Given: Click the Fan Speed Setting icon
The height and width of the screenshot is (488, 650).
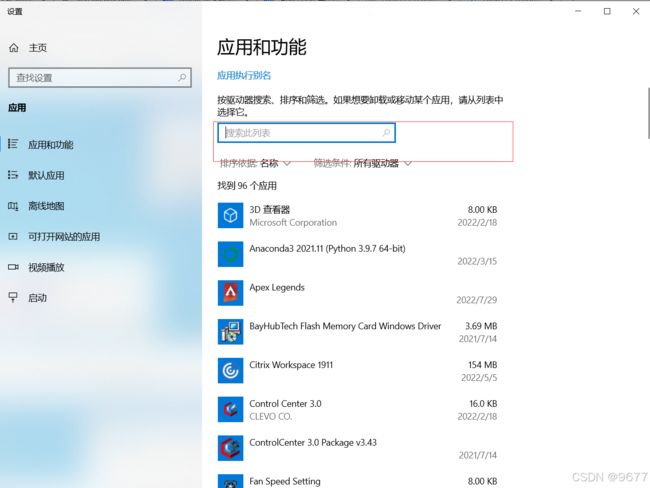Looking at the screenshot, I should tap(230, 481).
